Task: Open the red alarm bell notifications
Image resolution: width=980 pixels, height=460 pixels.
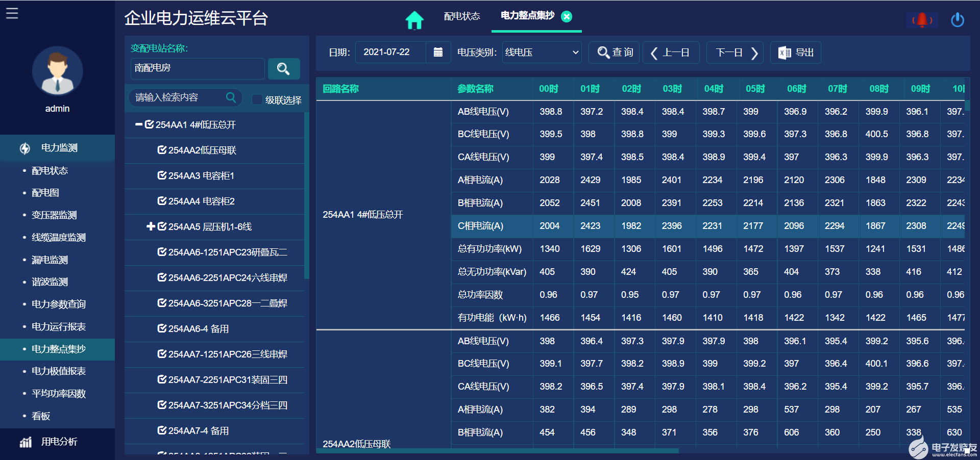Action: (x=922, y=20)
